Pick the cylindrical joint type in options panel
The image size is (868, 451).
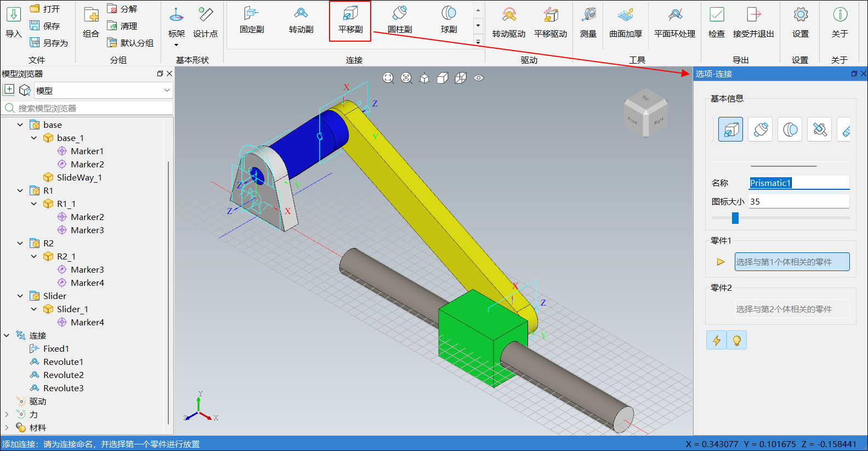click(761, 129)
